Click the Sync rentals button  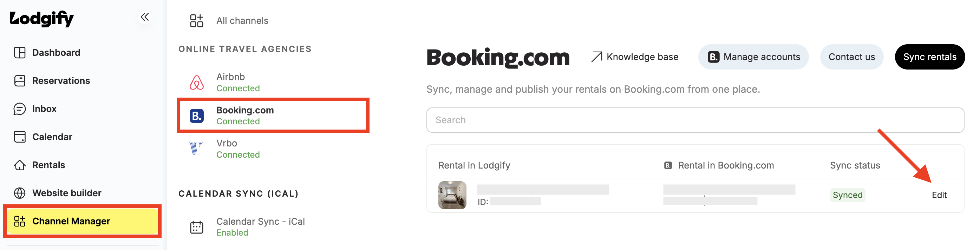pos(929,57)
